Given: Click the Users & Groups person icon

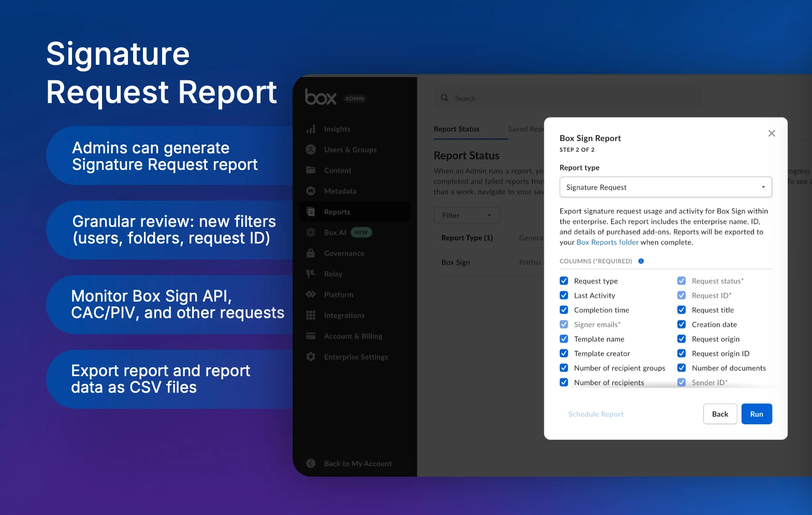Looking at the screenshot, I should 311,150.
